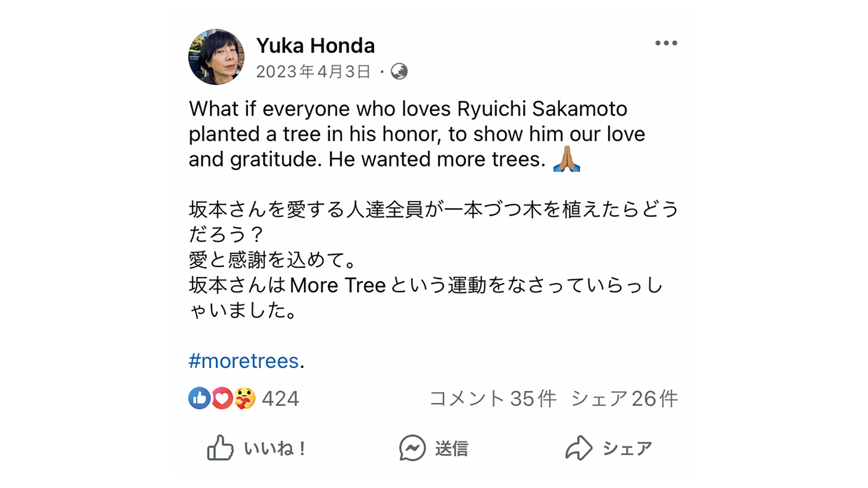Show the シェア26件 shares list
The height and width of the screenshot is (488, 868).
pyautogui.click(x=624, y=399)
